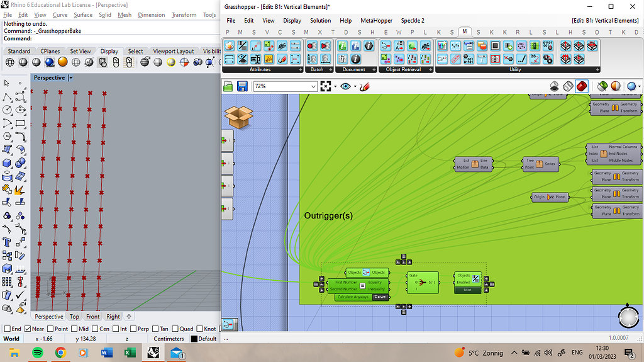644x362 pixels.
Task: Click the Grasshopper save file icon
Action: [242, 86]
